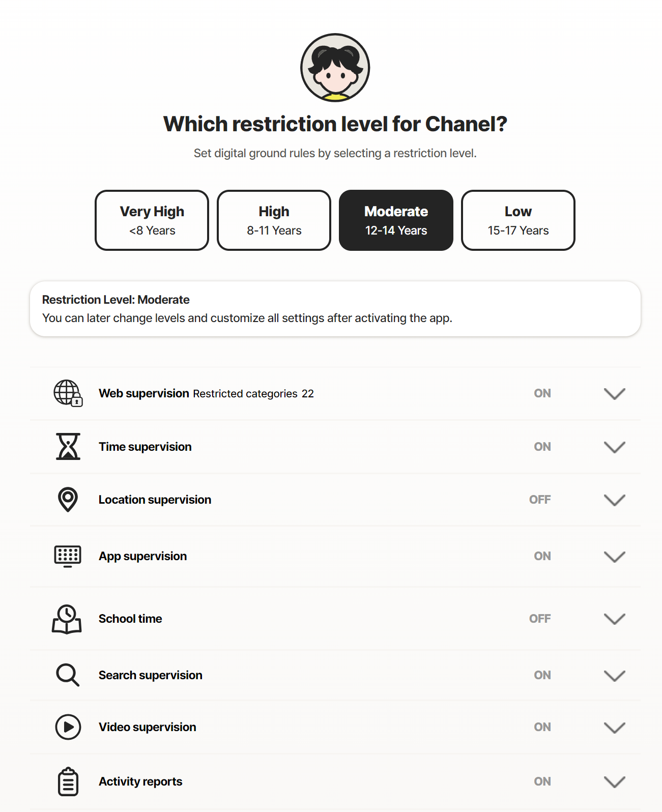This screenshot has height=812, width=662.
Task: Toggle Web supervision ON status
Action: [x=542, y=393]
